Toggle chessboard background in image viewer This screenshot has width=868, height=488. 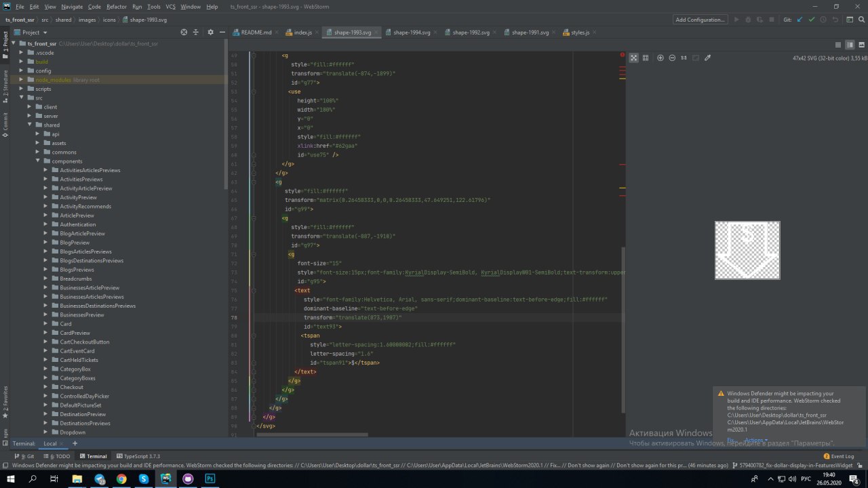pyautogui.click(x=633, y=58)
